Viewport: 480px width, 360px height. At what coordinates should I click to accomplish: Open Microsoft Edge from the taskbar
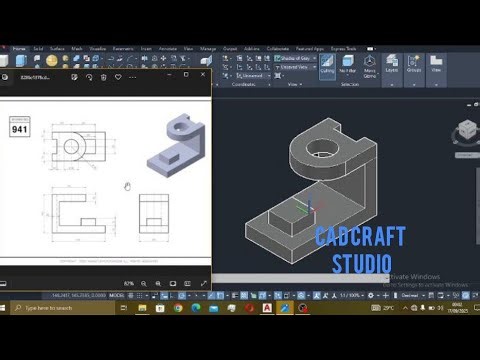[x=196, y=308]
